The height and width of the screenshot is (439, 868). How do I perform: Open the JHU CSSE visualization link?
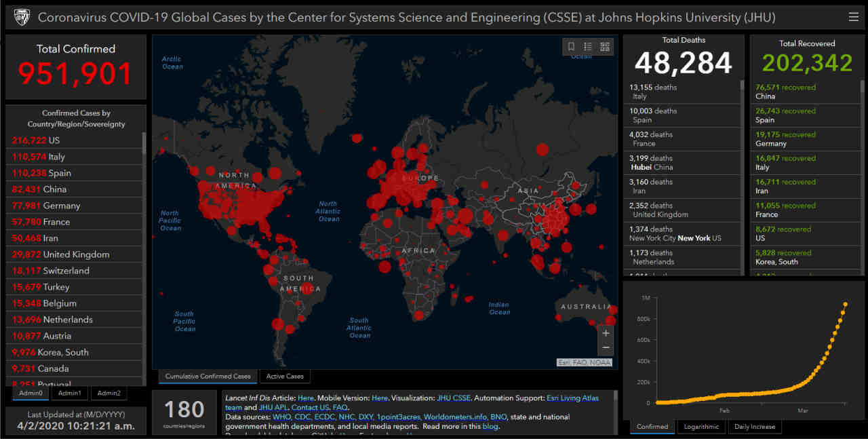[x=453, y=398]
